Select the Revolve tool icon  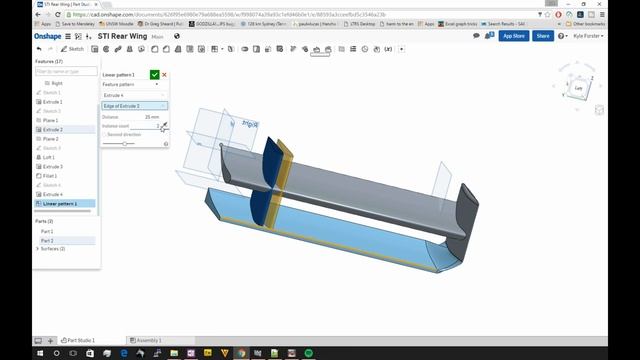106,49
